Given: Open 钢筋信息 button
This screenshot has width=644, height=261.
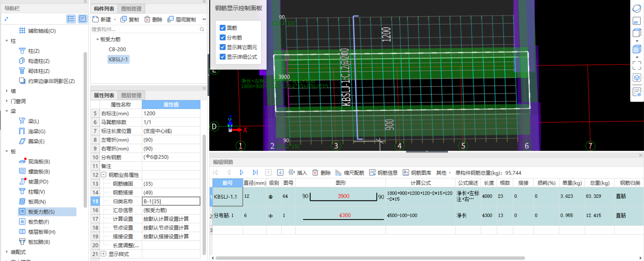Looking at the screenshot, I should point(384,173).
